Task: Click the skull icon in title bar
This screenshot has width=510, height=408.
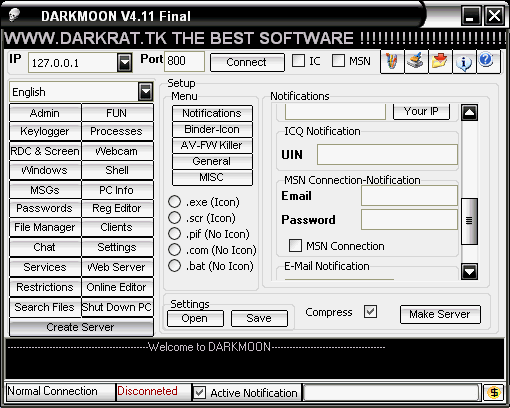Action: tap(14, 15)
